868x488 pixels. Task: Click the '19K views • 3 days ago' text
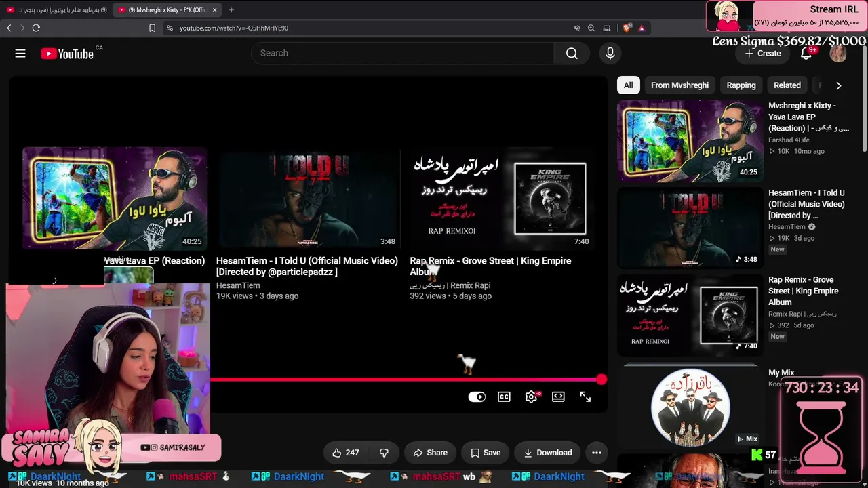point(257,296)
